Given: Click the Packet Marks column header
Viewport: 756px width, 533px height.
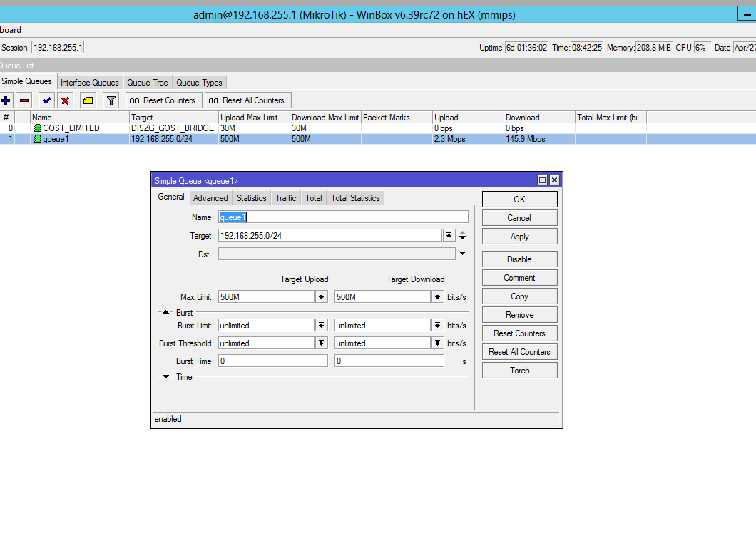Looking at the screenshot, I should [x=397, y=117].
